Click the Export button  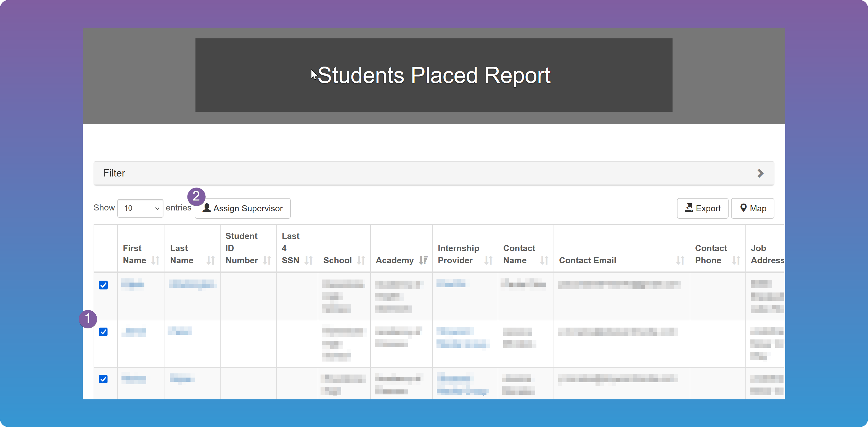point(703,208)
